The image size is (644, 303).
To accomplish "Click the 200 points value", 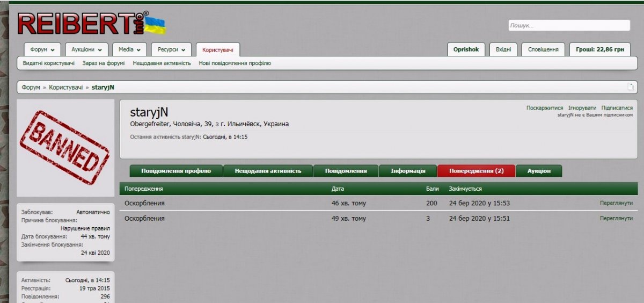I will 432,203.
